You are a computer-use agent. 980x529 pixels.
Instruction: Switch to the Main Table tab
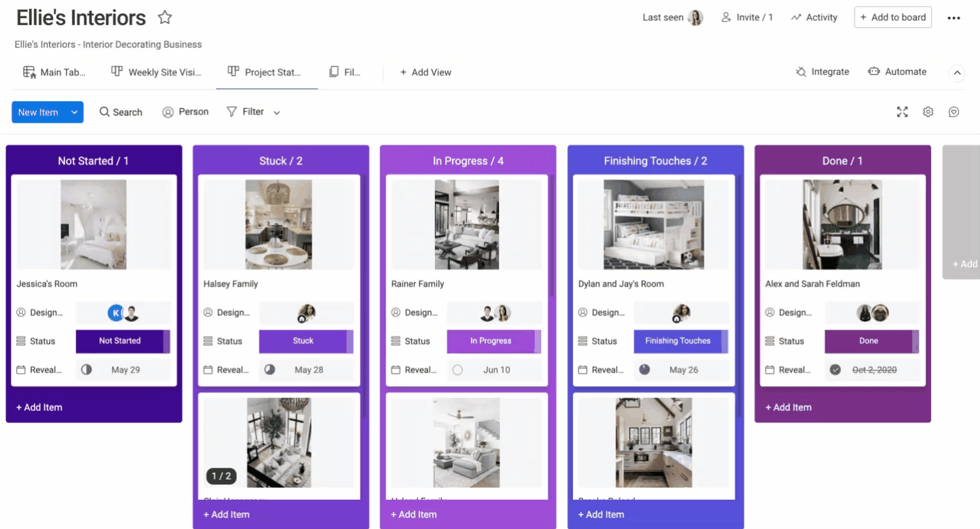(x=54, y=72)
